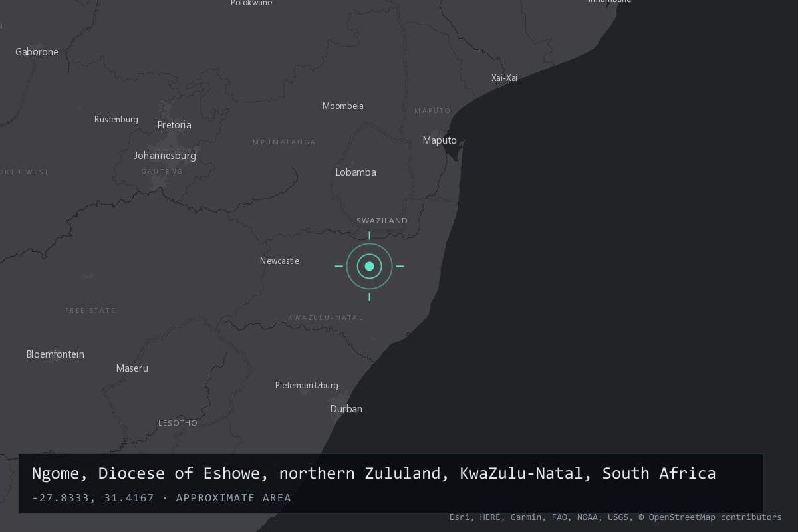
Task: Select the Pretoria label on the map
Action: click(174, 125)
